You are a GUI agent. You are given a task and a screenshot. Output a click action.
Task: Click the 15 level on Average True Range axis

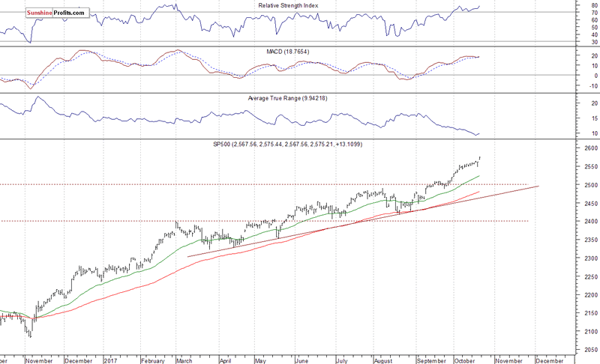(x=595, y=119)
